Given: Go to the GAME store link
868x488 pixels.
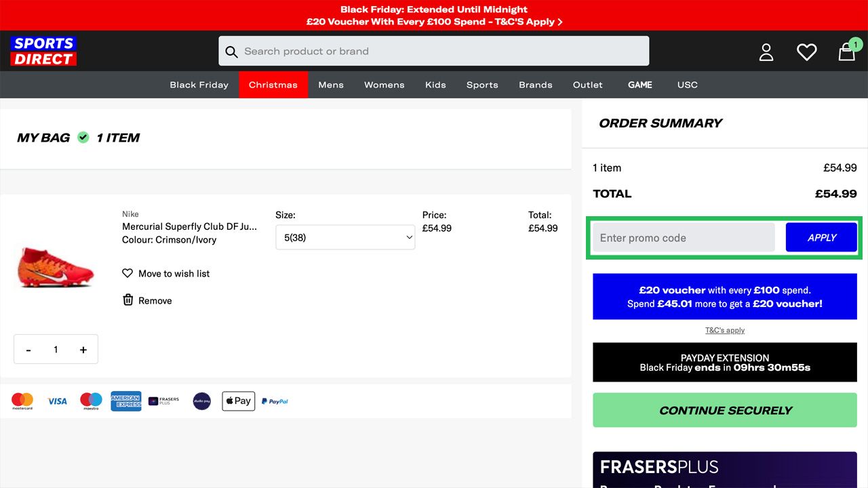Looking at the screenshot, I should (640, 85).
